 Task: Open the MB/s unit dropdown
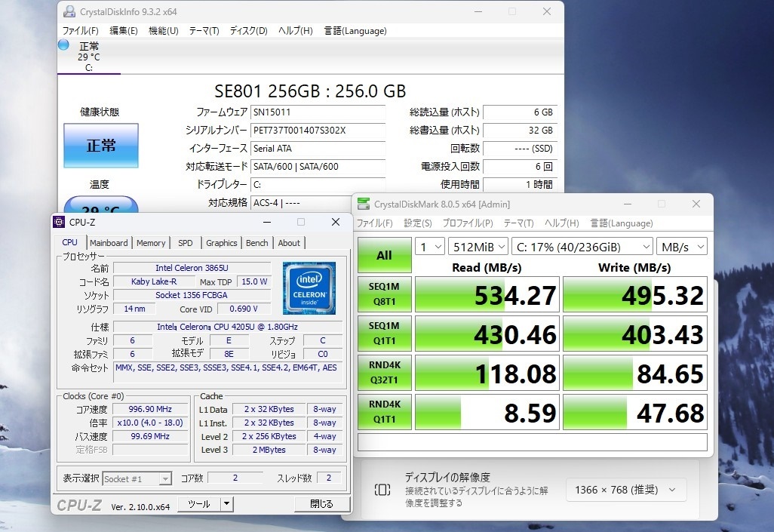click(x=682, y=247)
